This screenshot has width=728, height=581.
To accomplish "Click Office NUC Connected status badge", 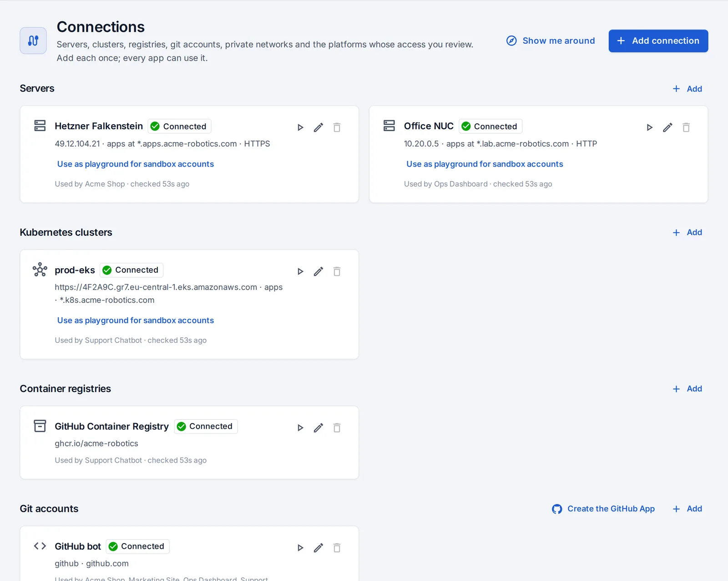I will click(x=490, y=126).
